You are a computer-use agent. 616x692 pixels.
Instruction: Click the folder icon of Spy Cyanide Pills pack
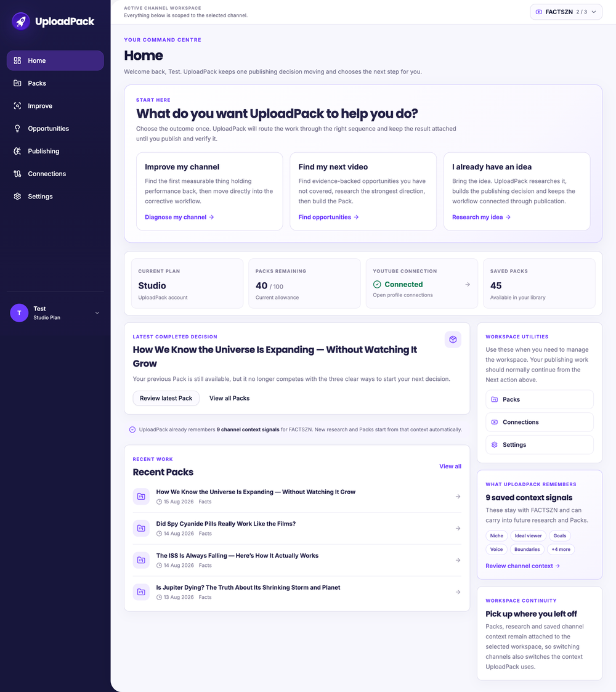[141, 528]
